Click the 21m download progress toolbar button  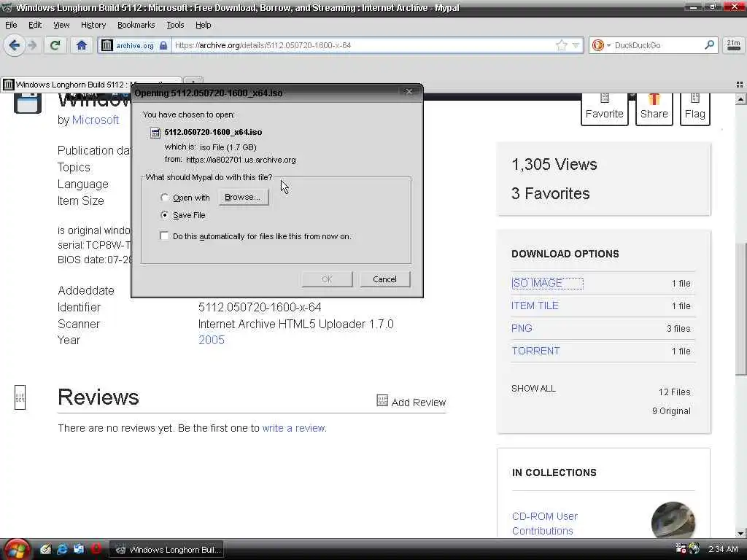click(733, 45)
